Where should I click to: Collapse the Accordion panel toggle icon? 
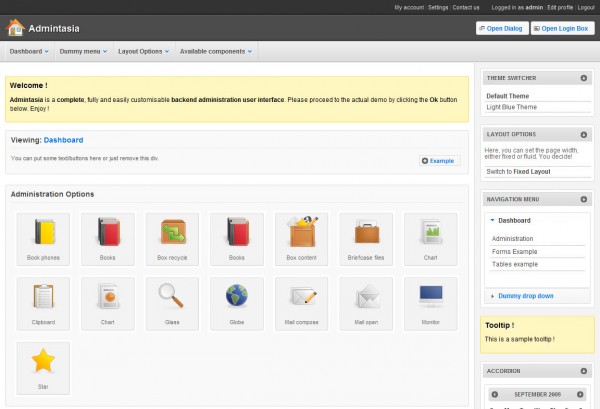pyautogui.click(x=584, y=371)
